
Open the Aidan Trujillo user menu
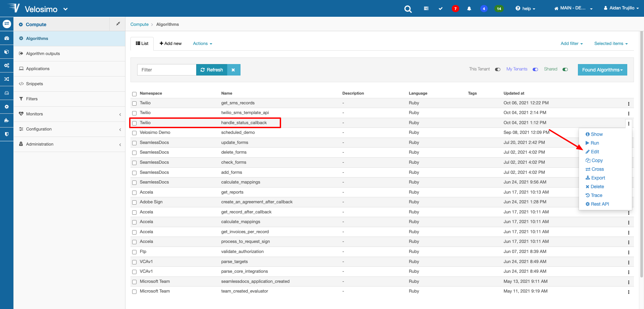tap(621, 8)
